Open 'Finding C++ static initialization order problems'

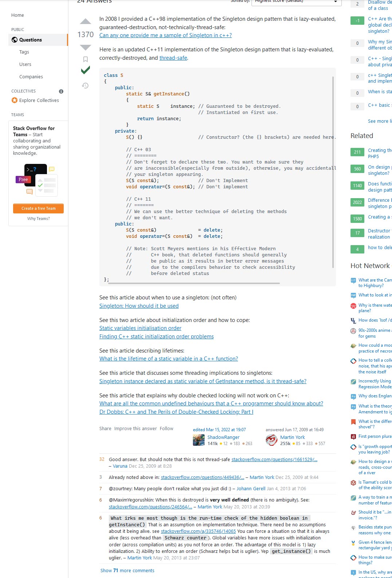[157, 337]
